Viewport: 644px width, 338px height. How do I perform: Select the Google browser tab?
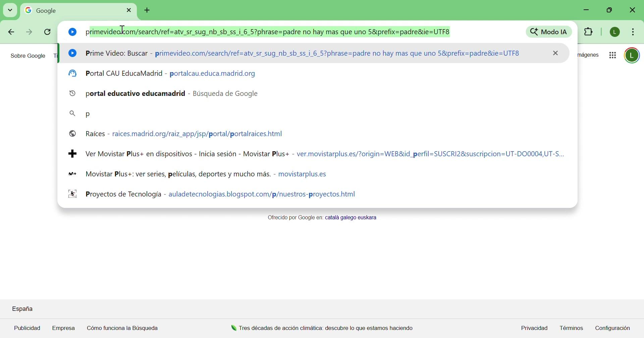coord(79,11)
